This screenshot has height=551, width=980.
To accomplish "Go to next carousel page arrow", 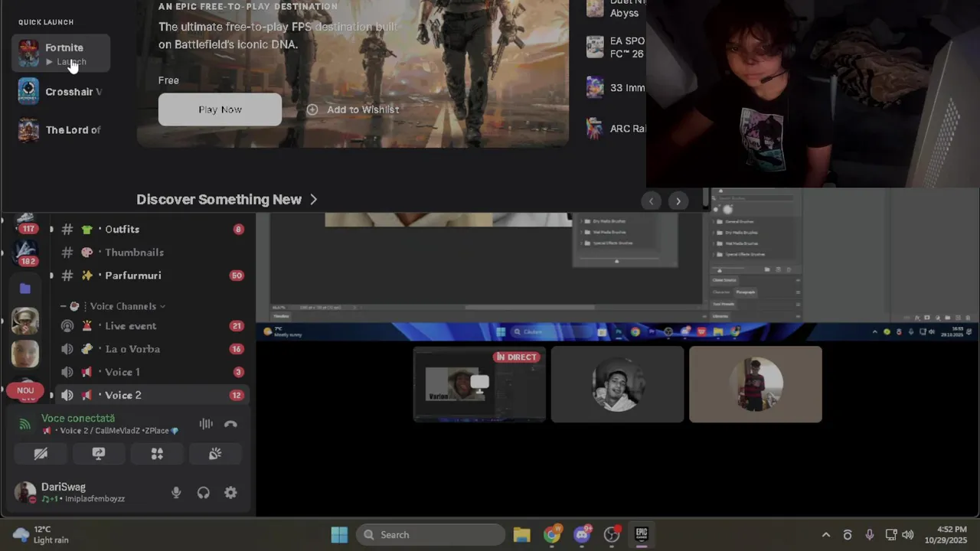I will (678, 201).
